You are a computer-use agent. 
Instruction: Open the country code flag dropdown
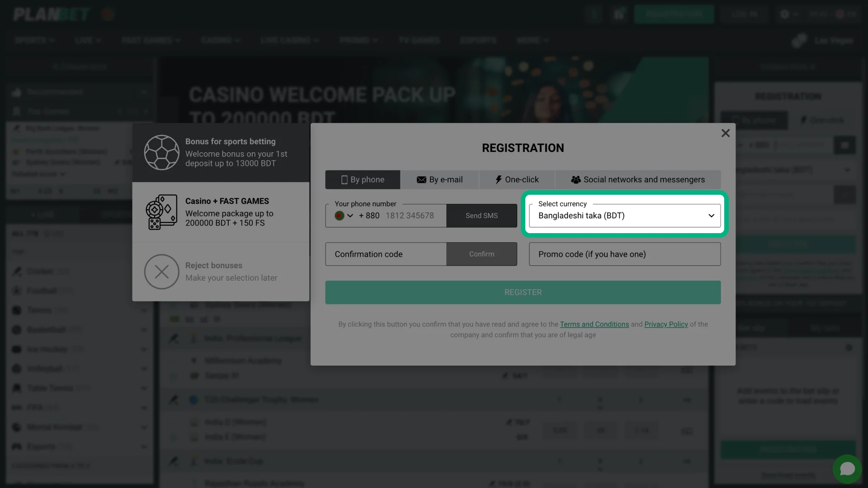click(x=344, y=216)
